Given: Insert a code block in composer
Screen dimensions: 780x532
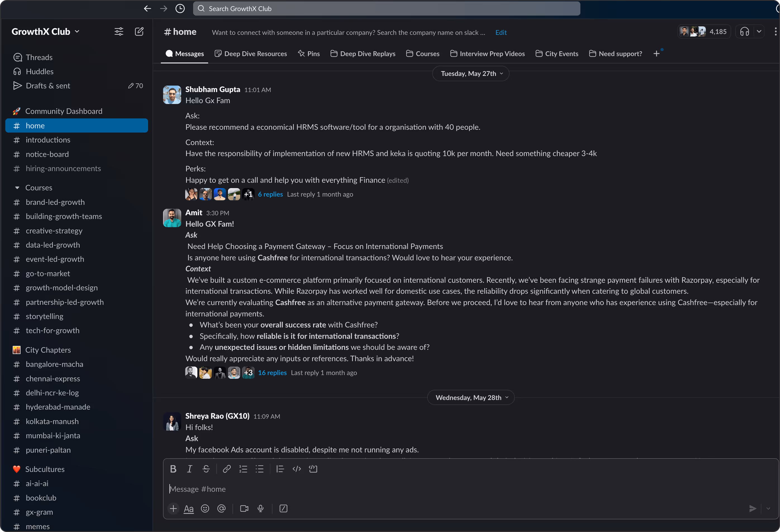Looking at the screenshot, I should point(313,469).
